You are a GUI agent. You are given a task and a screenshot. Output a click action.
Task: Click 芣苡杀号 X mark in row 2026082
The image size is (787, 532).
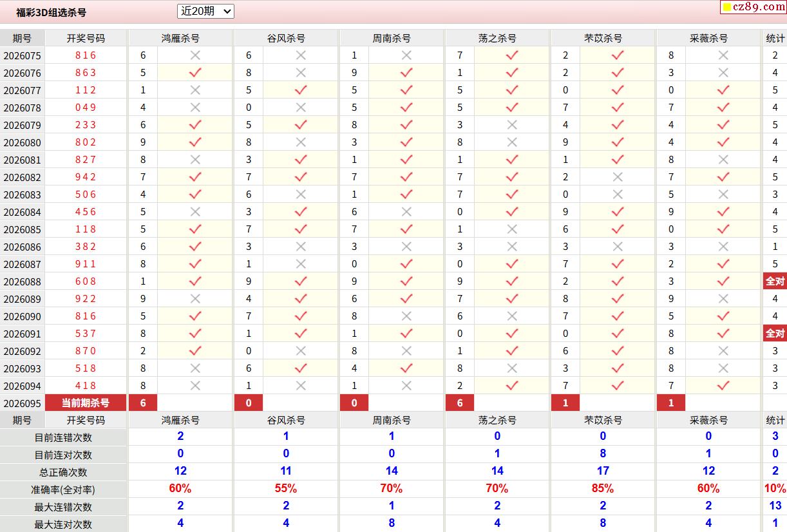[618, 177]
